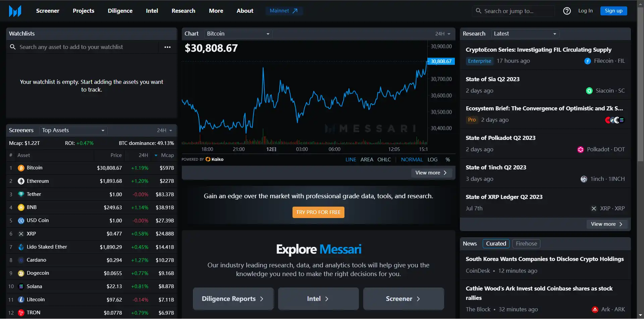Open the watchlist three-dots options menu
The width and height of the screenshot is (644, 319).
tap(167, 47)
